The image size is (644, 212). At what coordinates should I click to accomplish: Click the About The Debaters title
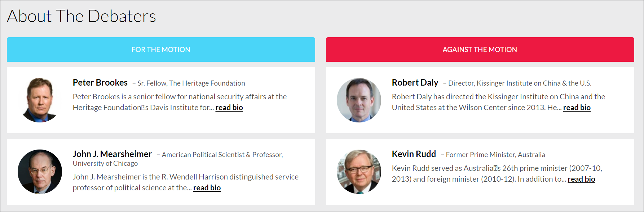pyautogui.click(x=81, y=16)
